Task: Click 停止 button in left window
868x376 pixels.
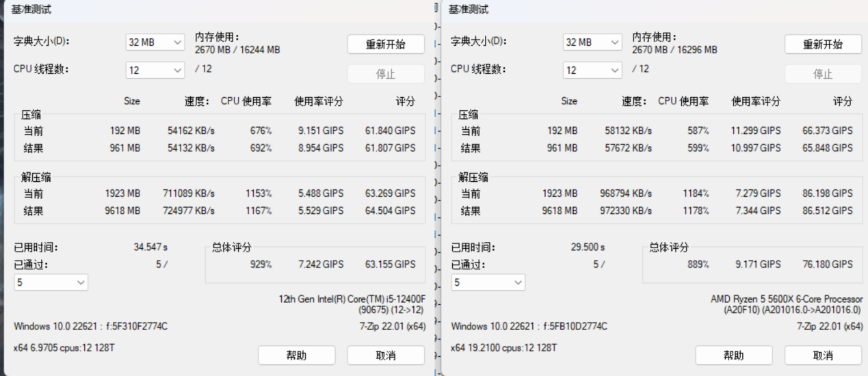Action: (386, 74)
